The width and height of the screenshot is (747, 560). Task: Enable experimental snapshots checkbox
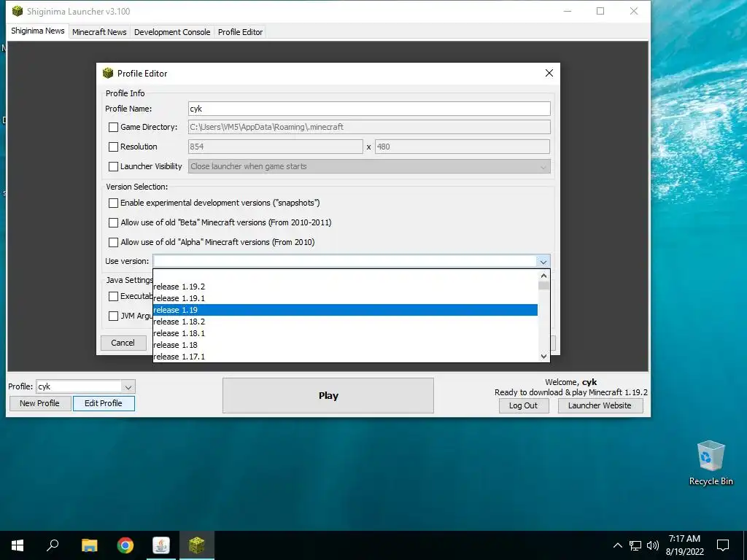[113, 203]
